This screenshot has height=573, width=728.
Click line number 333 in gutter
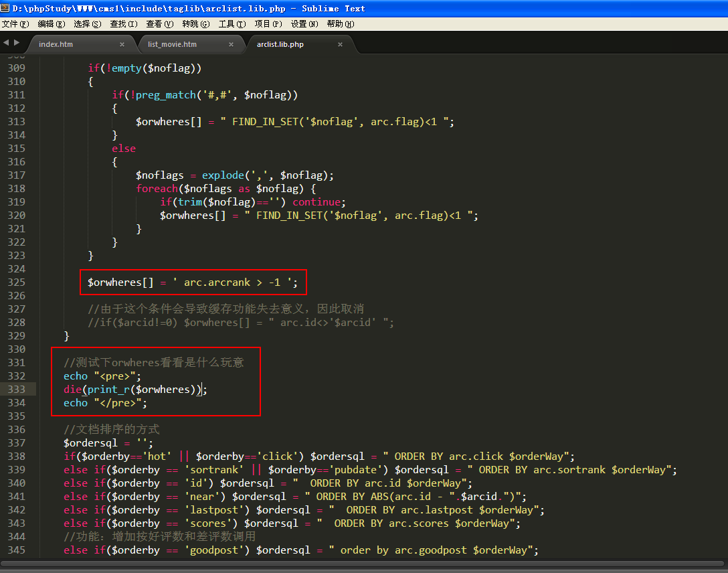tap(16, 390)
